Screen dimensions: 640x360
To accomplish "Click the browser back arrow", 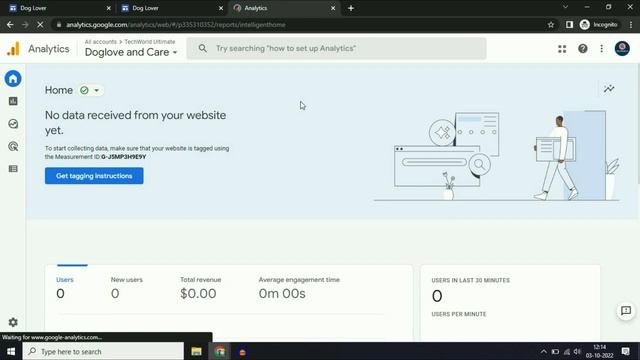I will (10, 24).
